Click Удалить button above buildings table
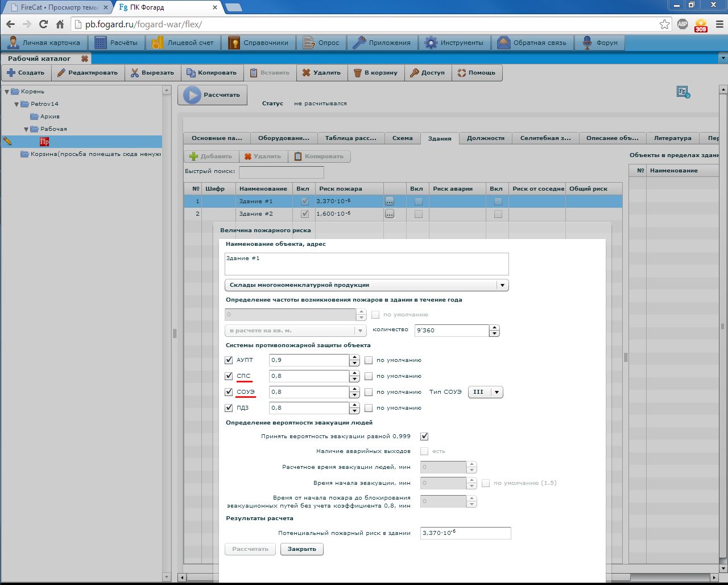Image resolution: width=728 pixels, height=585 pixels. pyautogui.click(x=264, y=156)
